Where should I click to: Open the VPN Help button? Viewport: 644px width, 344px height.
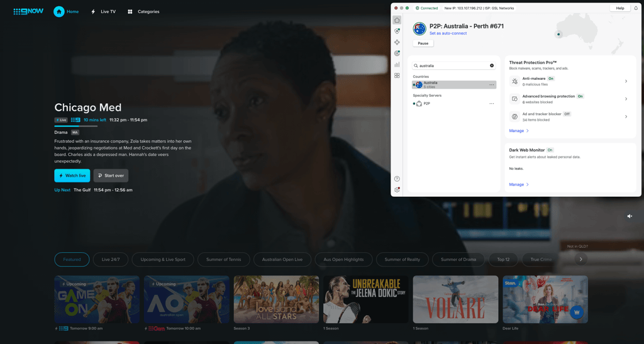(620, 8)
